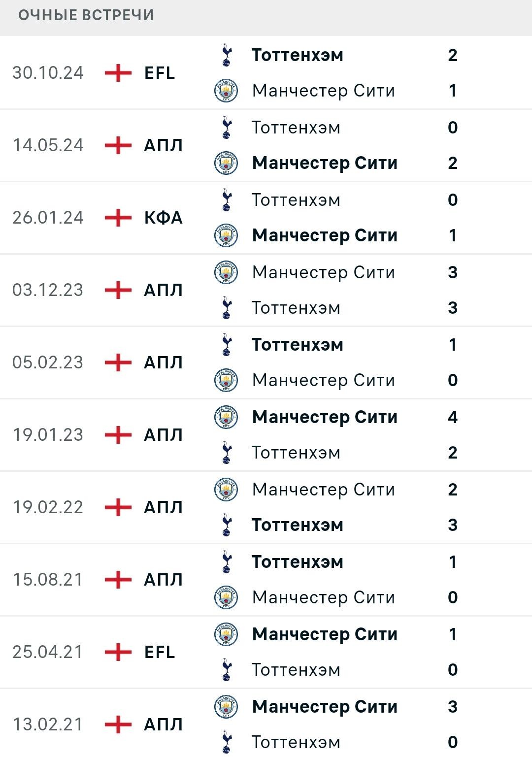Screen dimensions: 532x757
Task: Click Manchester City crest in 30.10.24 match
Action: 226,91
